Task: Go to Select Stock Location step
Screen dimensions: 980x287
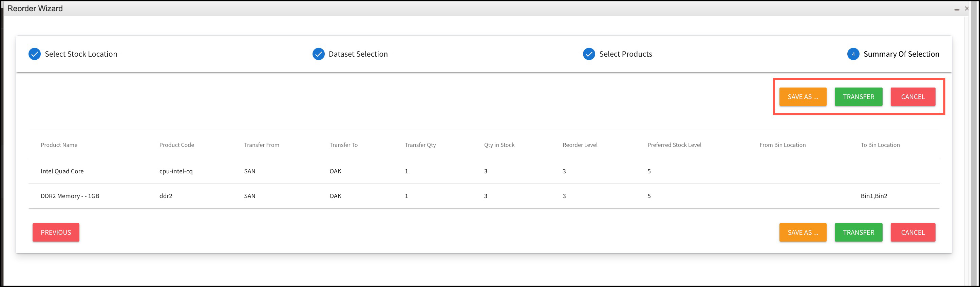Action: point(81,54)
